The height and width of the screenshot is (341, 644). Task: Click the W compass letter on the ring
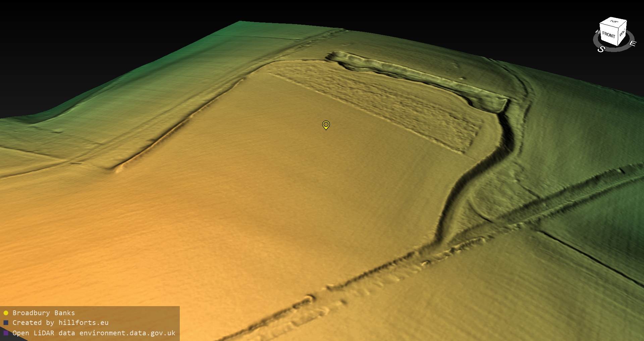pos(597,32)
